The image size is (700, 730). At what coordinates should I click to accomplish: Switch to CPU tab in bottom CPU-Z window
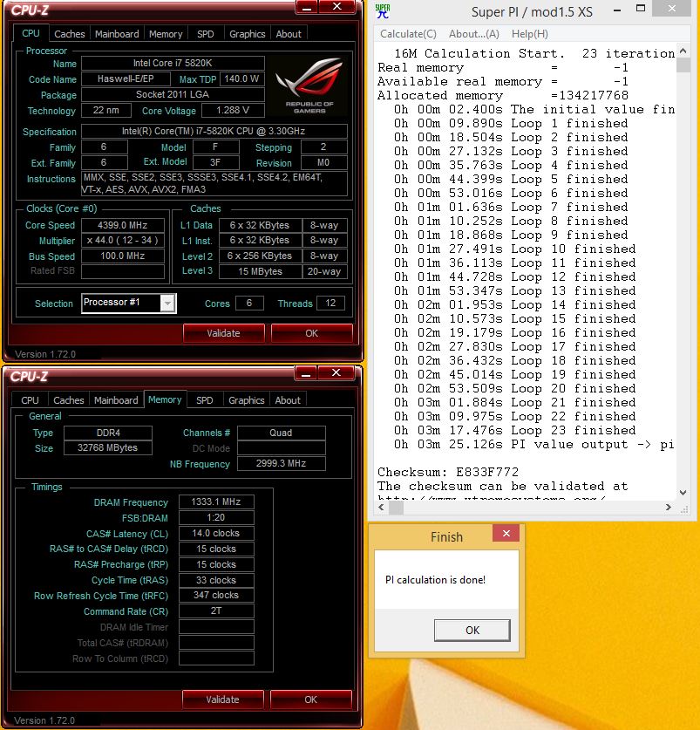pyautogui.click(x=30, y=400)
